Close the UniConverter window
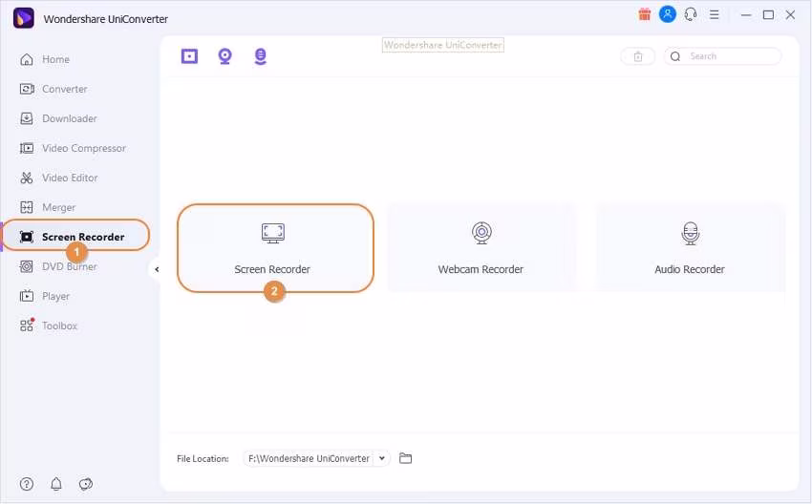 click(790, 15)
